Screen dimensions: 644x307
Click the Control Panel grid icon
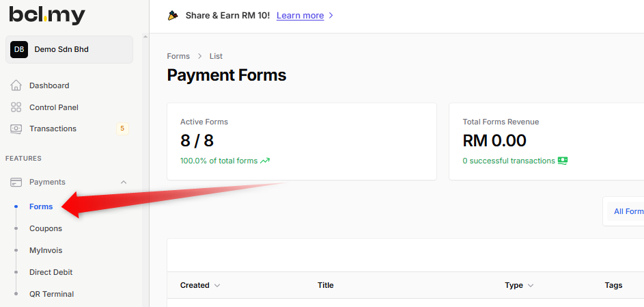16,107
